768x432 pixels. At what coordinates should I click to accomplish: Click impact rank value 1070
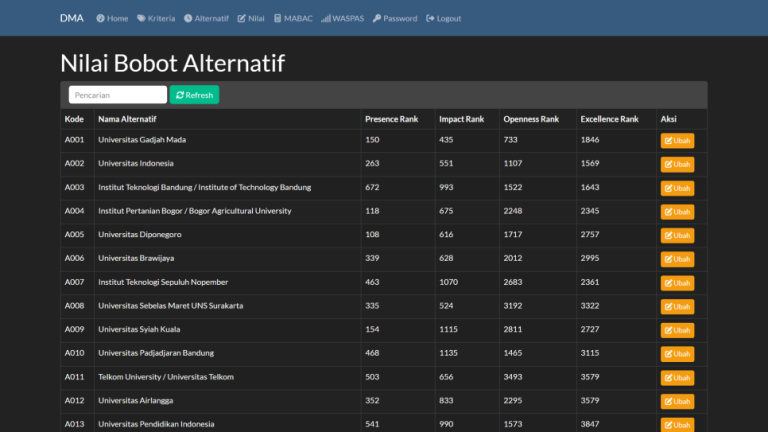449,282
